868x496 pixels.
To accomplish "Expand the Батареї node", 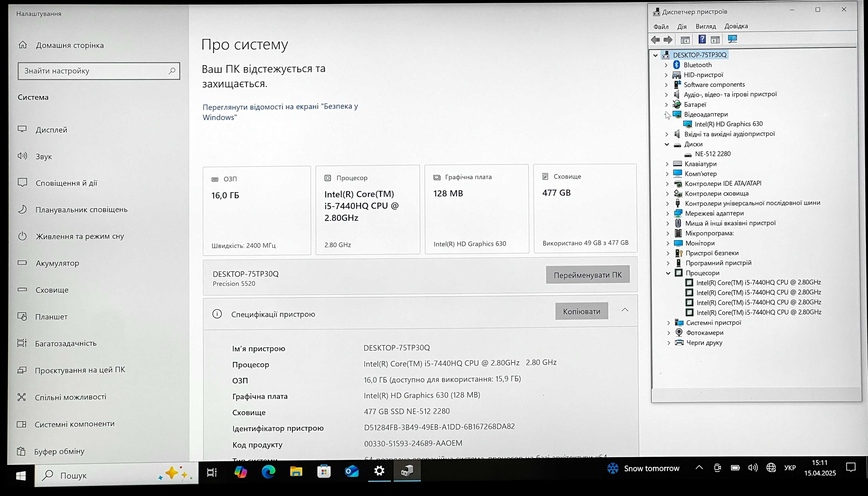I will click(x=666, y=105).
